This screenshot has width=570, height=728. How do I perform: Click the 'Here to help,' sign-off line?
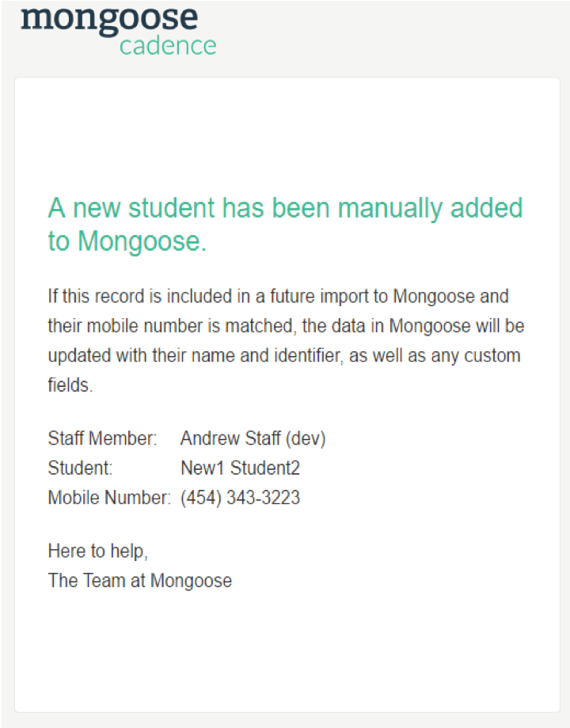[97, 551]
